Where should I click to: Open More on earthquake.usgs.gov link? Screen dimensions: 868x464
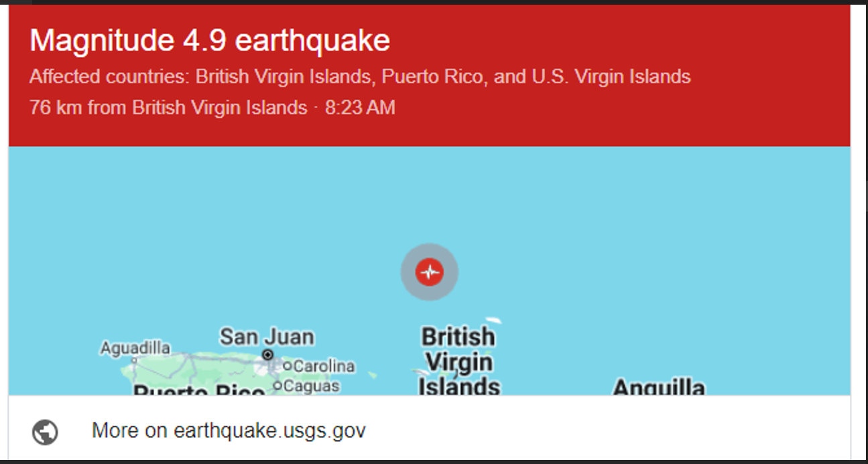(x=229, y=430)
